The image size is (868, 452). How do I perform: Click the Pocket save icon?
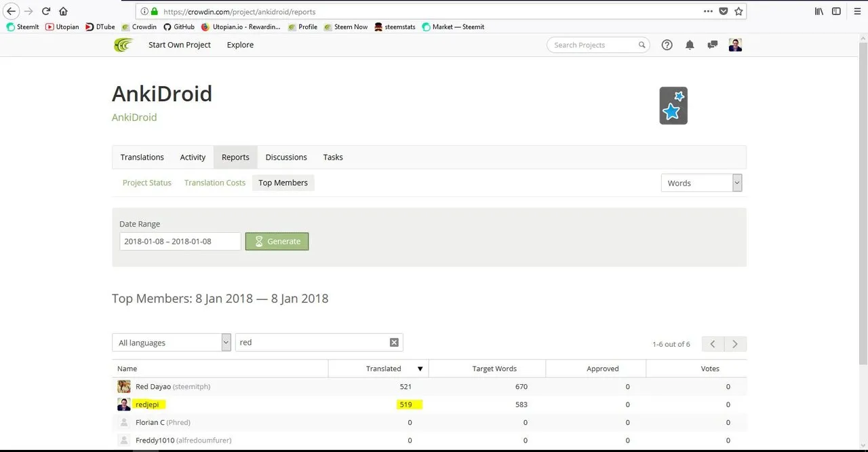[x=724, y=12]
